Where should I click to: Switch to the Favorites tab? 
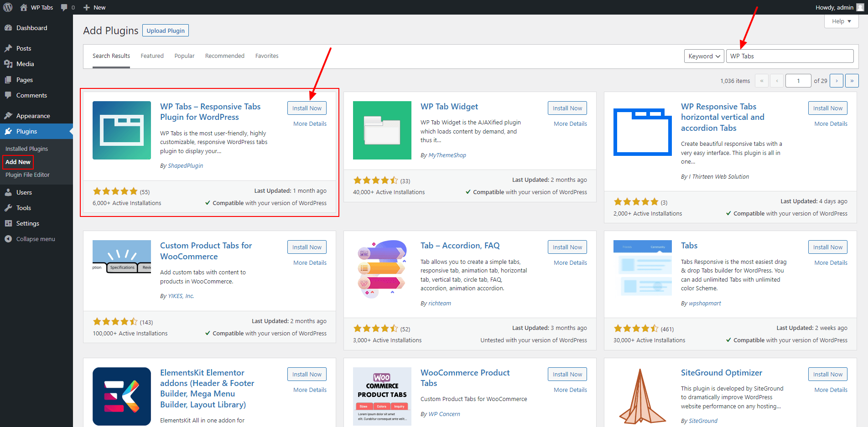267,56
